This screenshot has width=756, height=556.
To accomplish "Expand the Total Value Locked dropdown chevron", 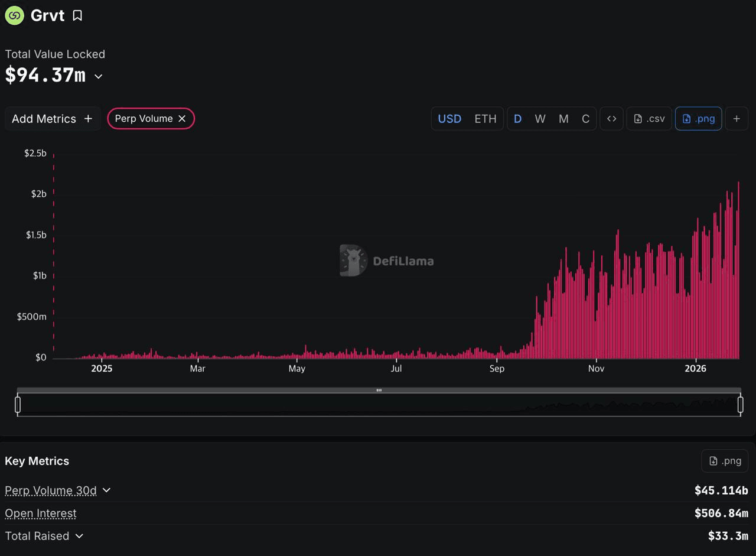I will tap(99, 77).
